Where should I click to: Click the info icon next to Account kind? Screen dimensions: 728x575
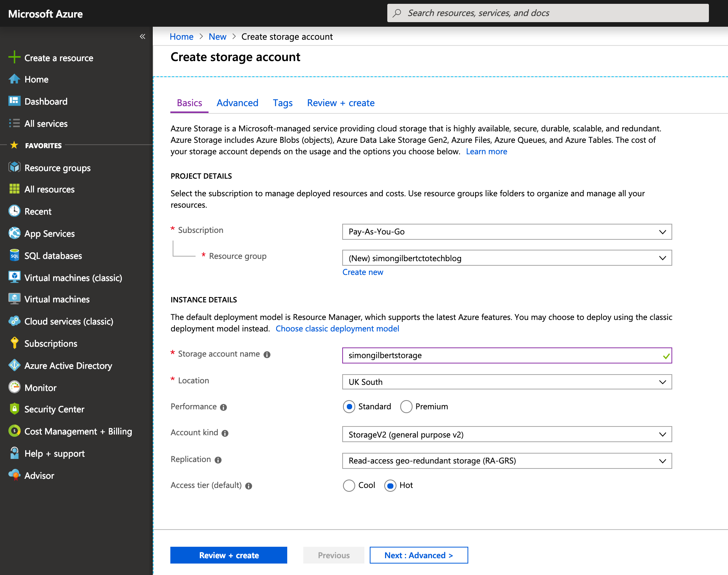tap(225, 433)
